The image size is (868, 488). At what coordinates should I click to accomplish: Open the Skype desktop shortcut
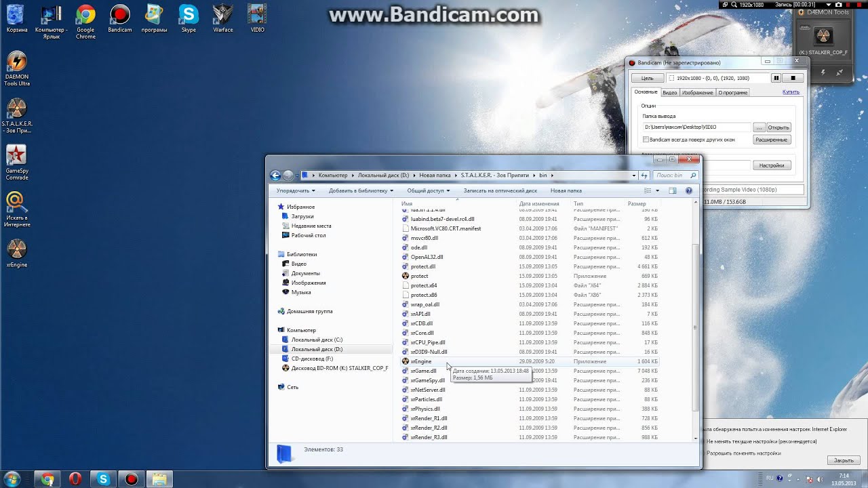point(189,18)
